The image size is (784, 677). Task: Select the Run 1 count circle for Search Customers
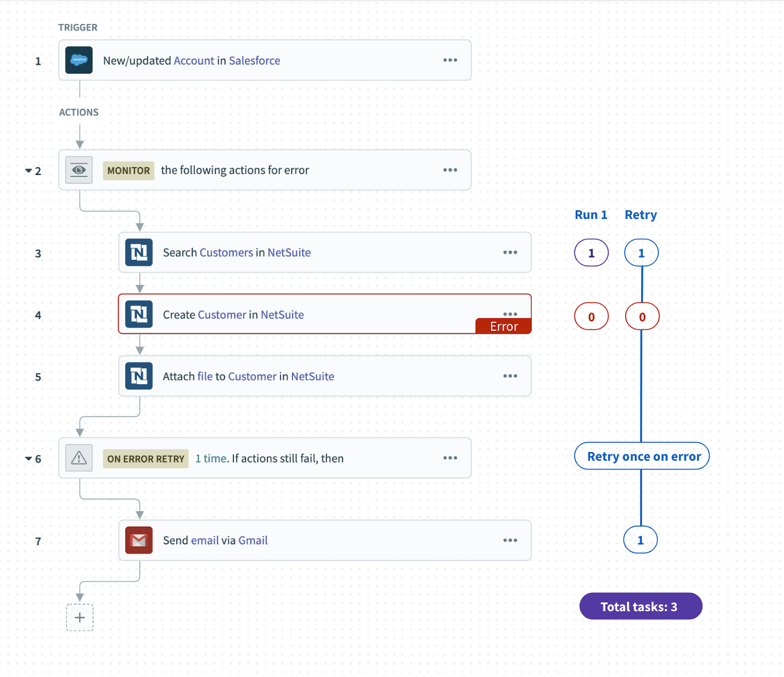tap(591, 252)
